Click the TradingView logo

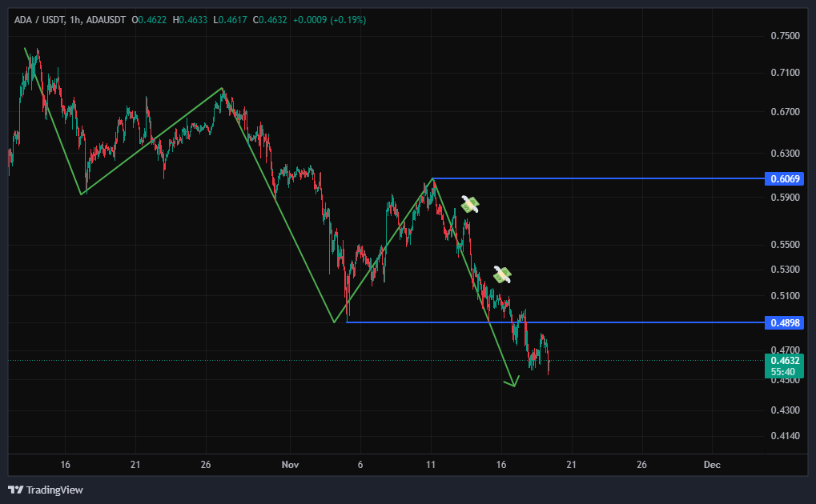click(46, 490)
